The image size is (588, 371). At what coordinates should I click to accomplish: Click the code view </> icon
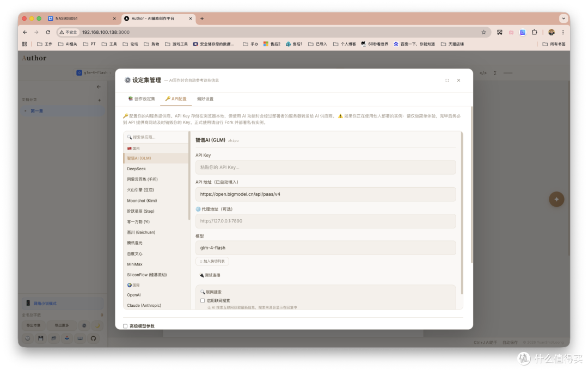click(x=483, y=73)
